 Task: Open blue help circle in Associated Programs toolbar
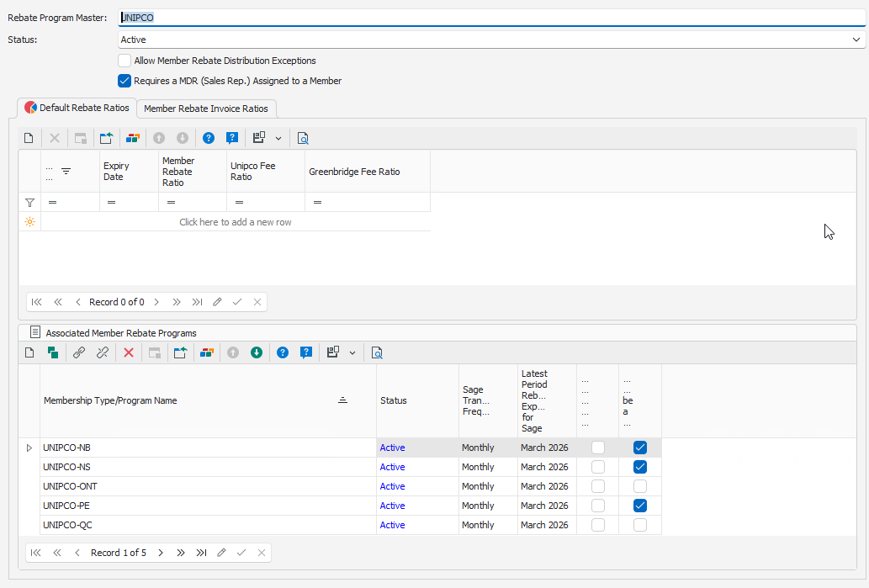pyautogui.click(x=283, y=352)
